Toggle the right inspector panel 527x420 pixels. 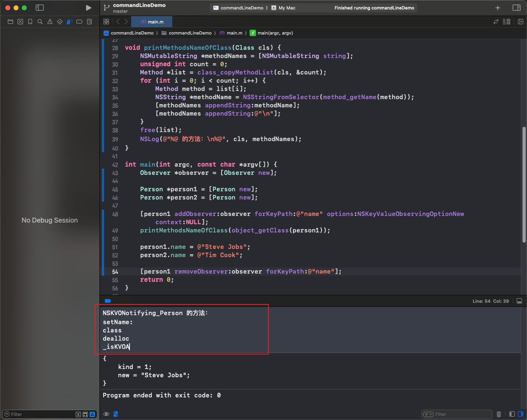(517, 8)
